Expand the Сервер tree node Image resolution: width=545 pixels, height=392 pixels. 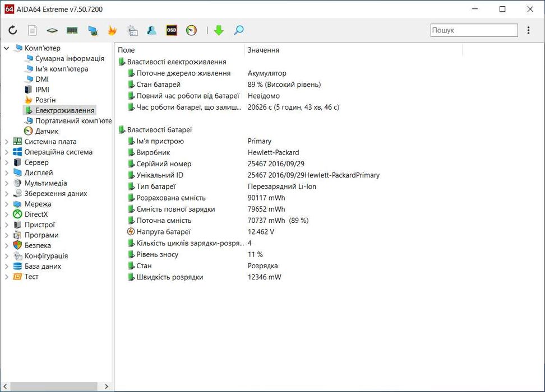pos(6,162)
